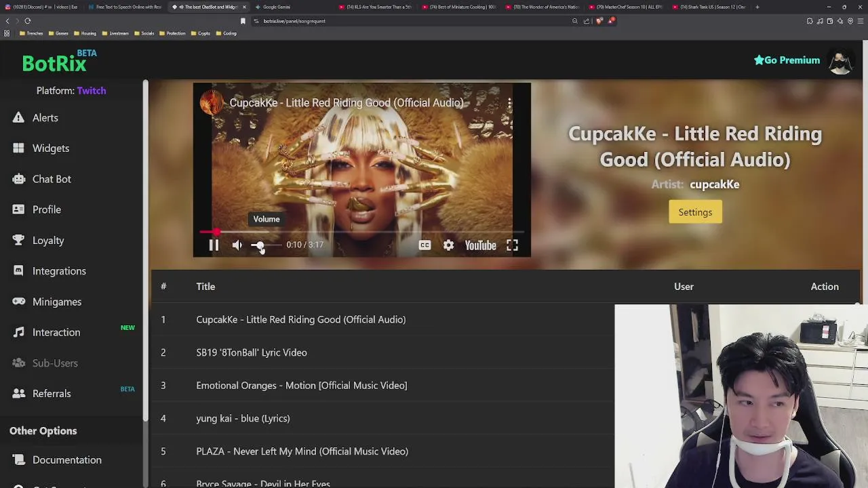
Task: Open the Crypto bookmarks folder
Action: pyautogui.click(x=200, y=33)
